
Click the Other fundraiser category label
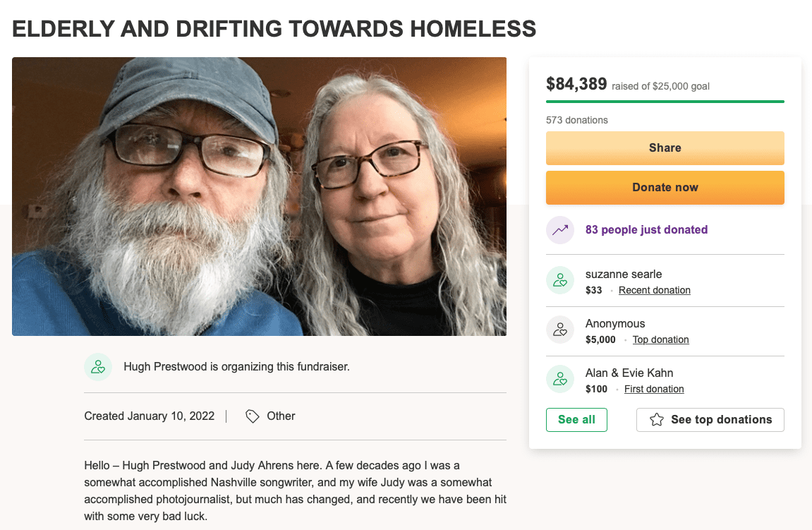click(x=281, y=416)
